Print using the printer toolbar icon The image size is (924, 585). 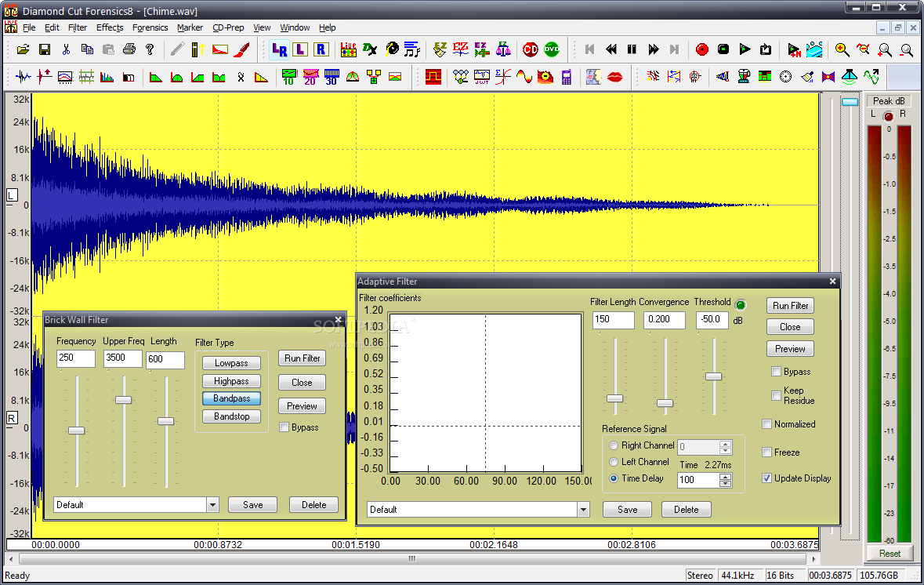point(129,49)
